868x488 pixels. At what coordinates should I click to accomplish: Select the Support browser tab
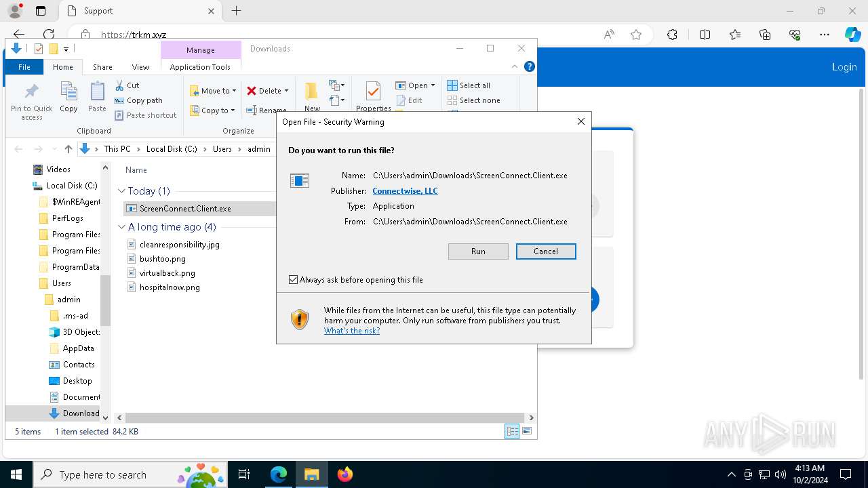click(x=140, y=11)
